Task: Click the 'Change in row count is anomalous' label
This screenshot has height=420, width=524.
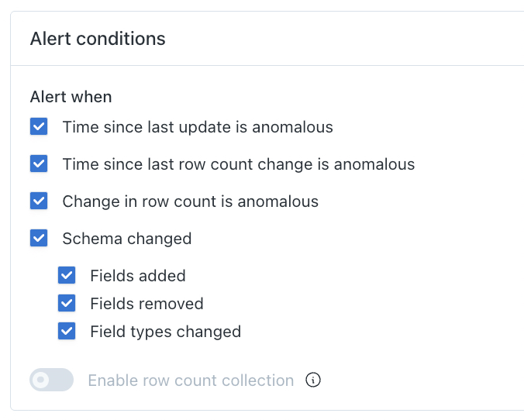Action: click(190, 201)
